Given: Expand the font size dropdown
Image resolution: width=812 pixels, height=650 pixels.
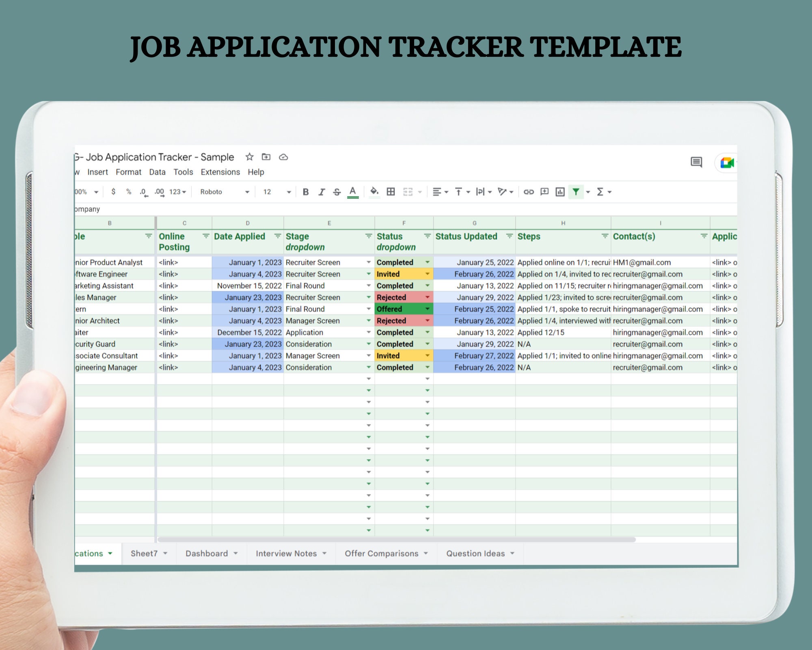Looking at the screenshot, I should pyautogui.click(x=289, y=192).
